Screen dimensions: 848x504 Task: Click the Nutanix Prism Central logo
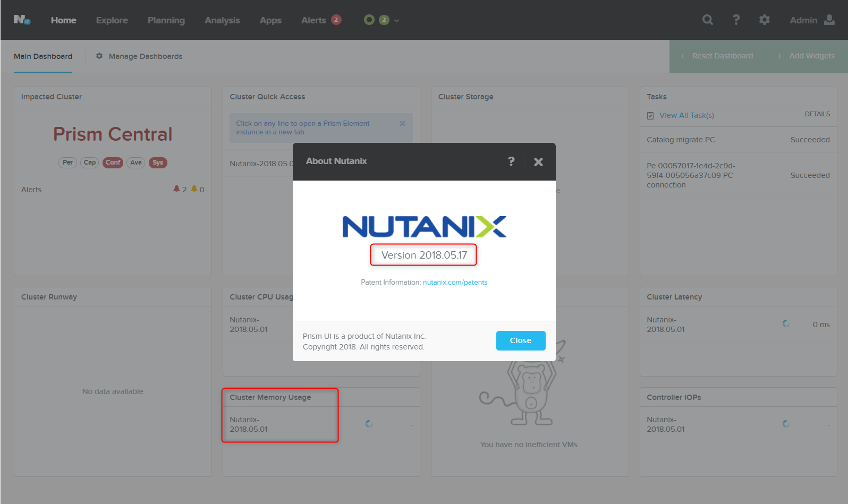(22, 20)
